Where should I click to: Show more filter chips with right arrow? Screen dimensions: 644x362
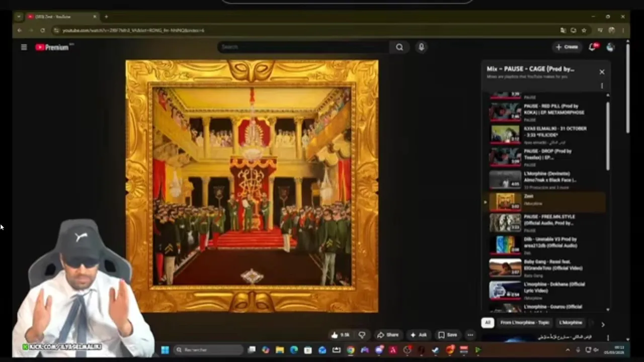(x=603, y=324)
